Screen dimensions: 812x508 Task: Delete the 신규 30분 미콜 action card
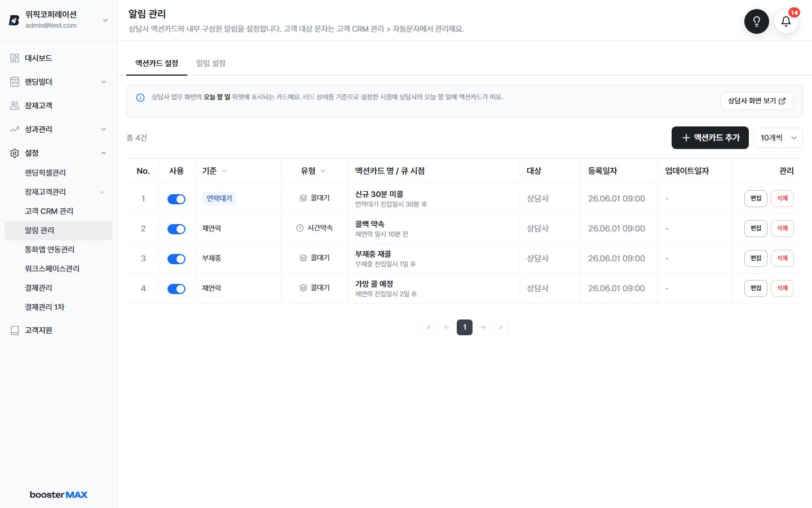(x=782, y=199)
